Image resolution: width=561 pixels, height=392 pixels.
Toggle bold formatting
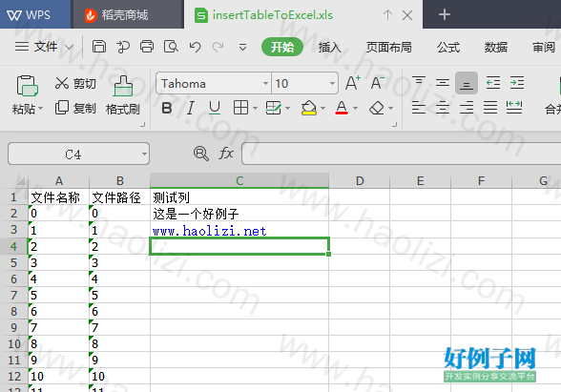click(167, 108)
